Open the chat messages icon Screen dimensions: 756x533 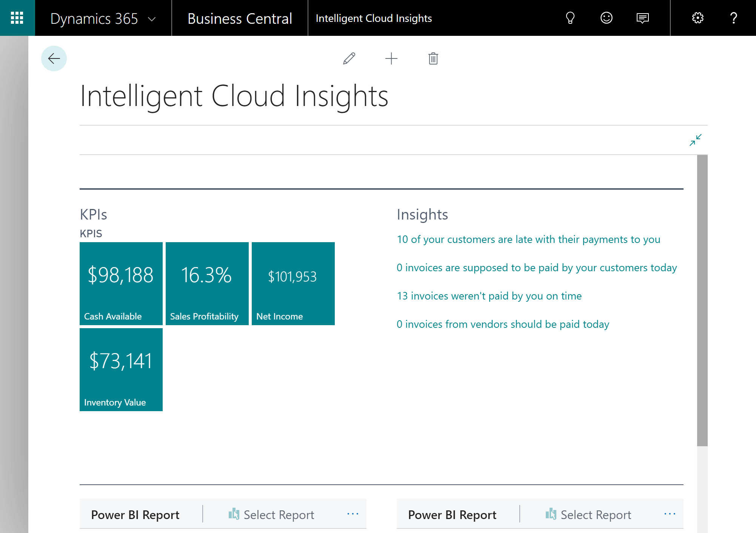(642, 18)
